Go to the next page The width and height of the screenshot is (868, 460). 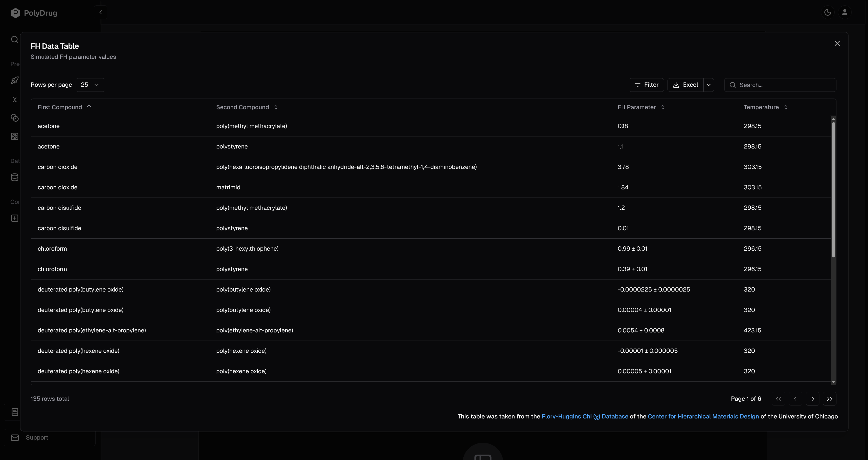point(812,399)
